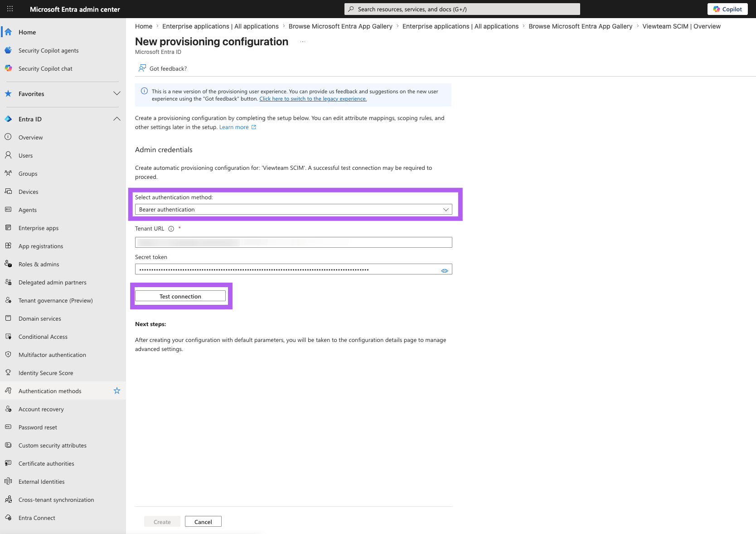756x534 pixels.
Task: Click first Browse Microsoft Entra App Gallery breadcrumb
Action: click(x=340, y=26)
